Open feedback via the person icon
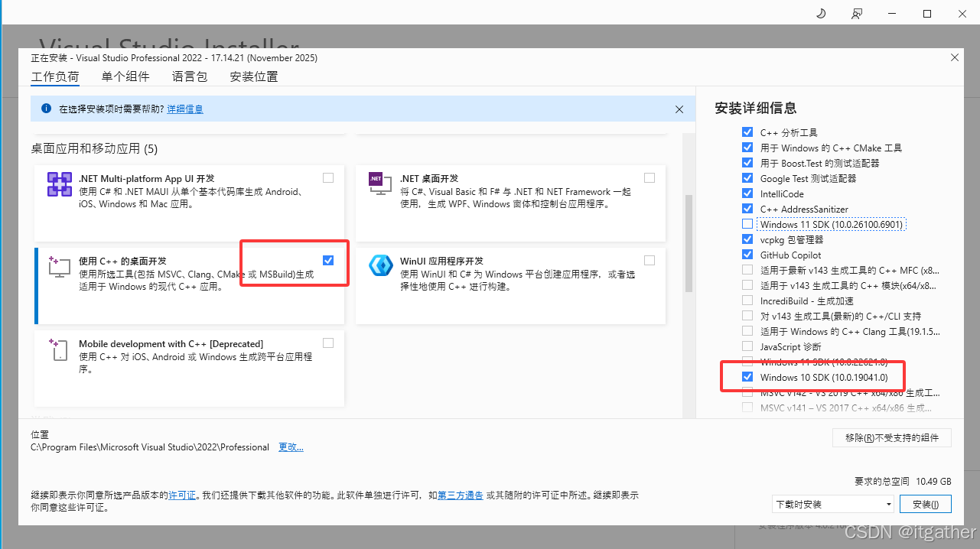980x549 pixels. pos(857,13)
